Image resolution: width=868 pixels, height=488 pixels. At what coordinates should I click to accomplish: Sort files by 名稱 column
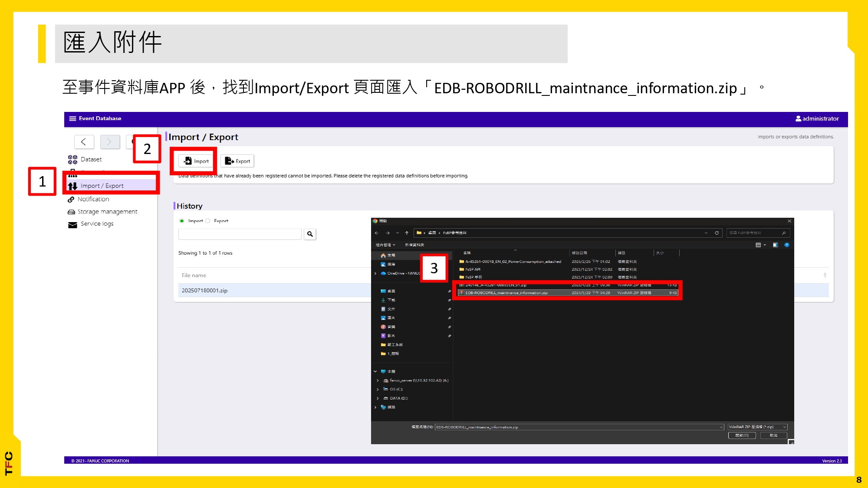tap(467, 253)
